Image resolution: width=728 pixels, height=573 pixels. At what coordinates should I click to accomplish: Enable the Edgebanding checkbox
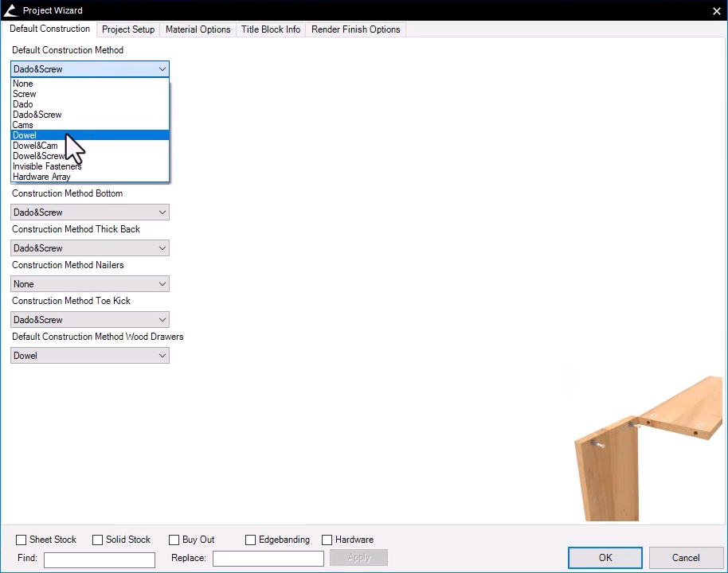[251, 540]
